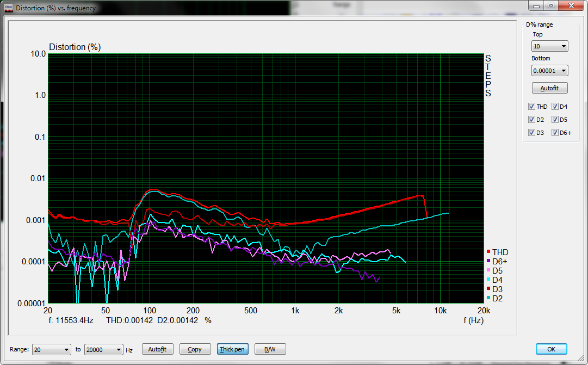Viewport: 588px width, 365px height.
Task: Uncheck the D2 harmonic checkbox
Action: click(531, 120)
